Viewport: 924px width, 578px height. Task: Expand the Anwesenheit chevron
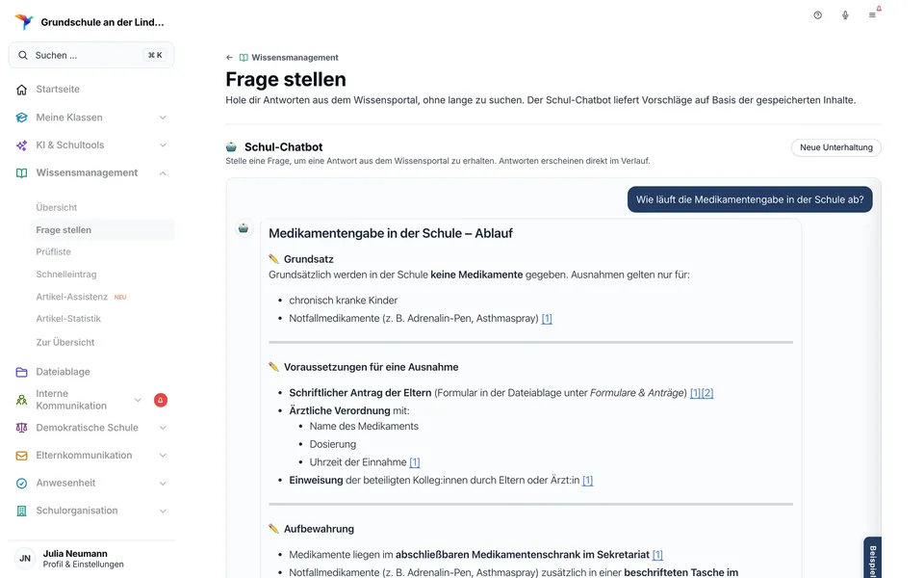163,483
